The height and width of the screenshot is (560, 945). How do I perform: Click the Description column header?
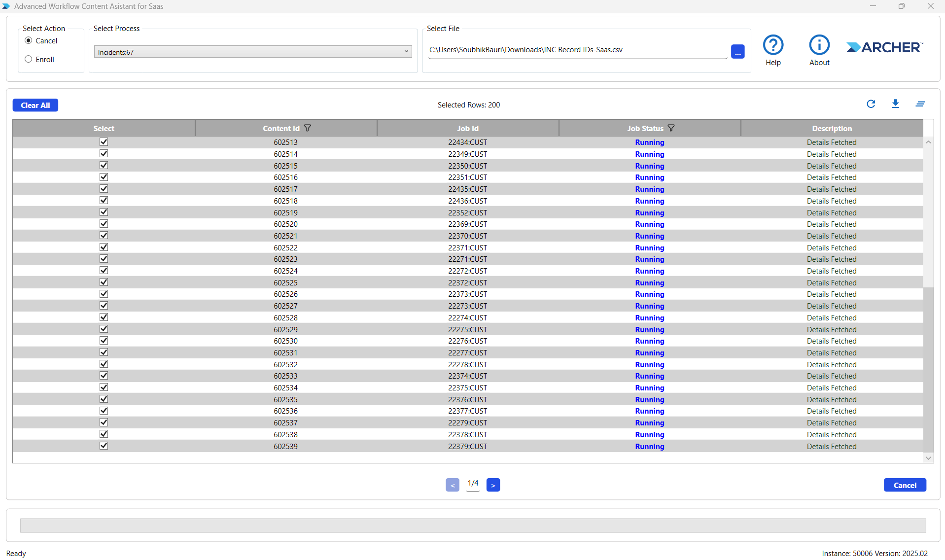tap(832, 128)
